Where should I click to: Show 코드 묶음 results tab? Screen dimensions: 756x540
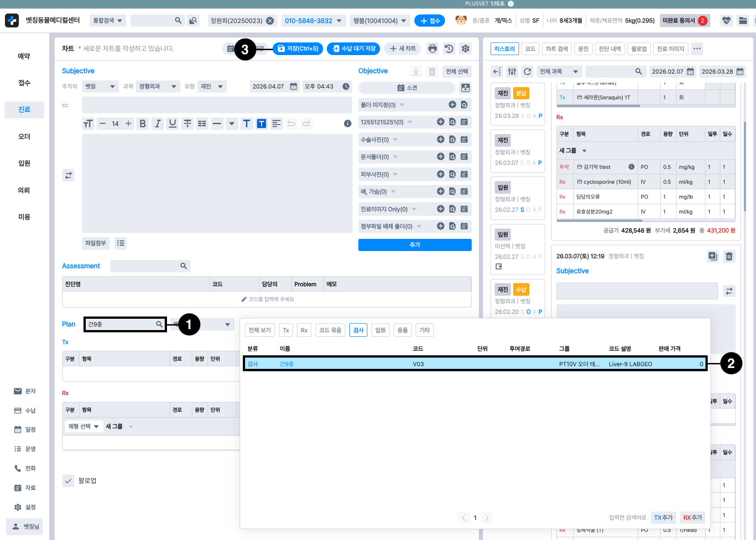click(x=330, y=330)
